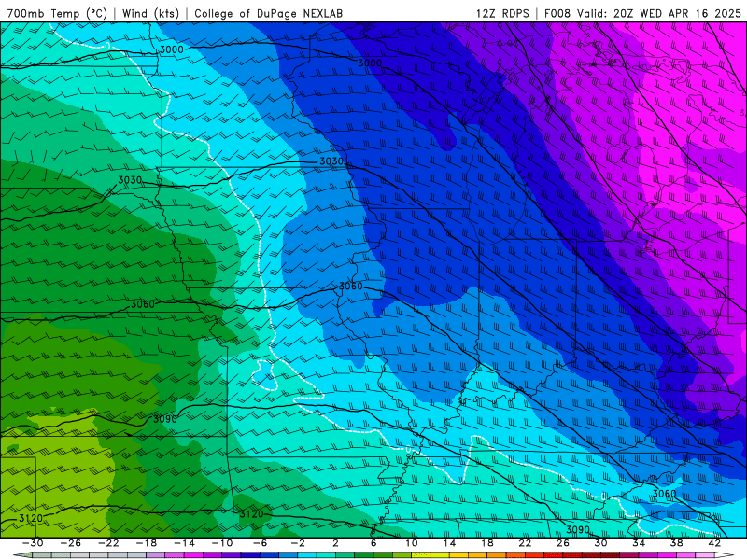Click the "F008" forecast hour label
Viewport: 747px width, 560px height.
point(557,13)
